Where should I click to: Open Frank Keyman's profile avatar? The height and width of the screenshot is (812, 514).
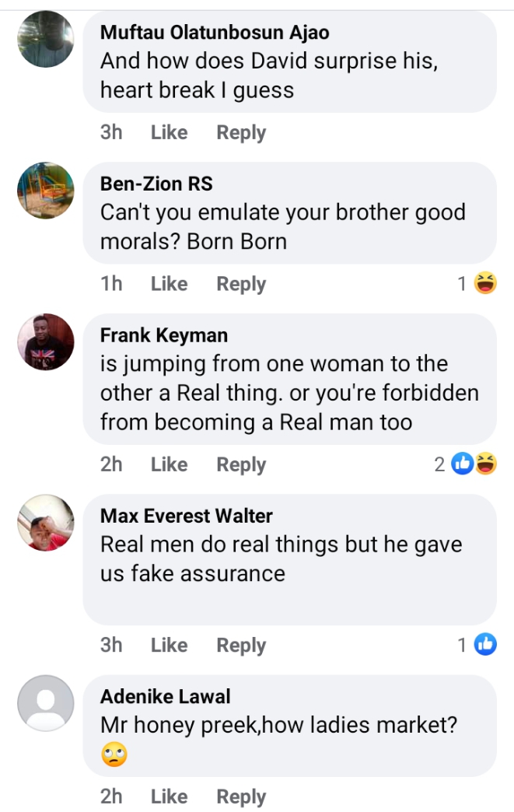coord(46,341)
